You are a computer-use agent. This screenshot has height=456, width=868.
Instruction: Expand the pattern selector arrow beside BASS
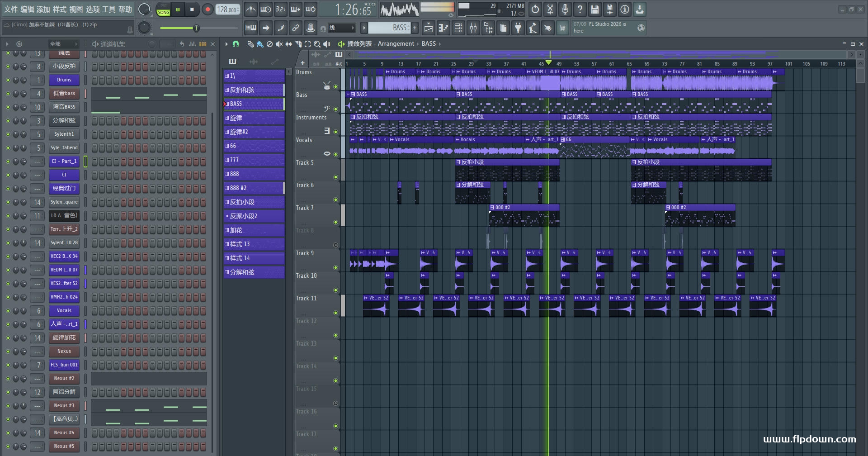[364, 28]
